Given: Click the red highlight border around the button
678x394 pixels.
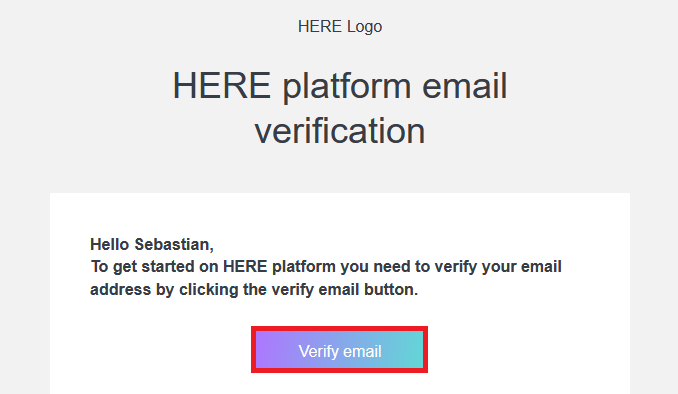Looking at the screenshot, I should 339,328.
